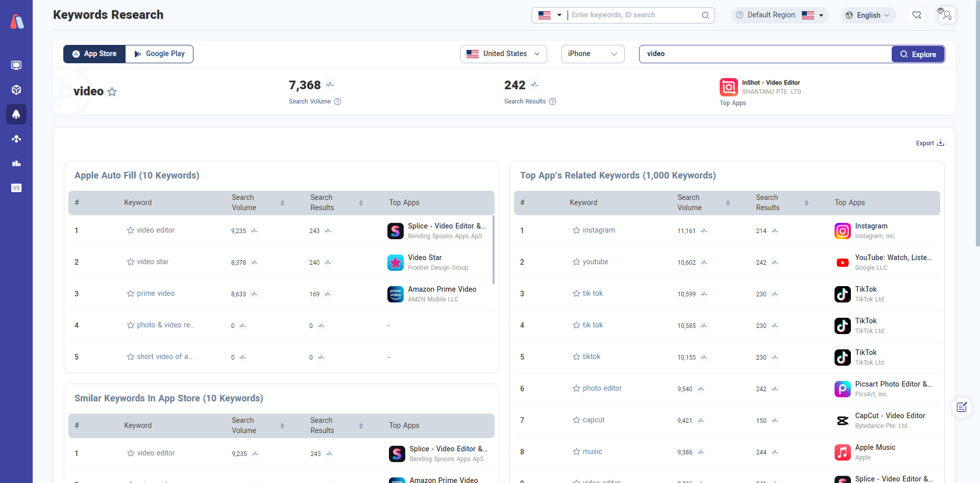This screenshot has width=980, height=483.
Task: Favorite the main keyword video star
Action: [x=112, y=92]
